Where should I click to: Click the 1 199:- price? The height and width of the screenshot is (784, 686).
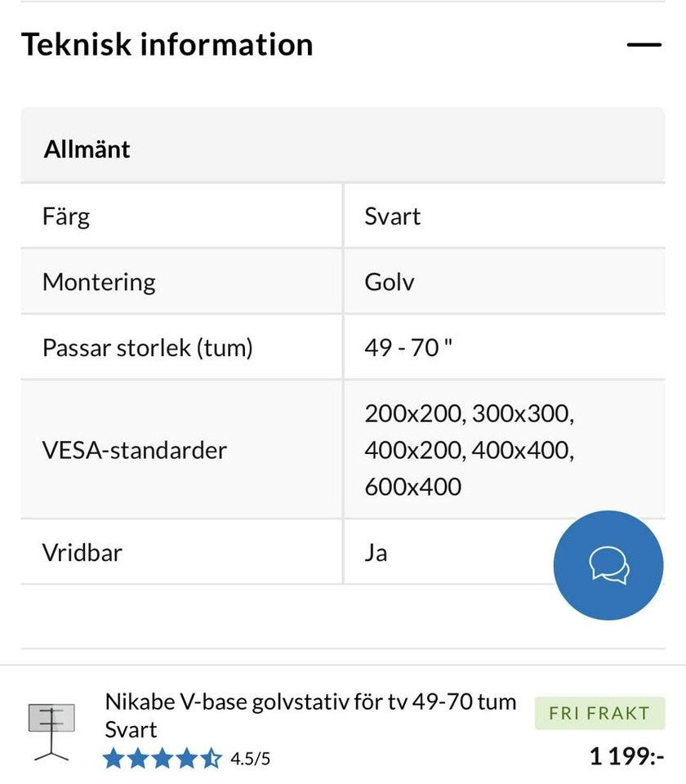[x=626, y=756]
